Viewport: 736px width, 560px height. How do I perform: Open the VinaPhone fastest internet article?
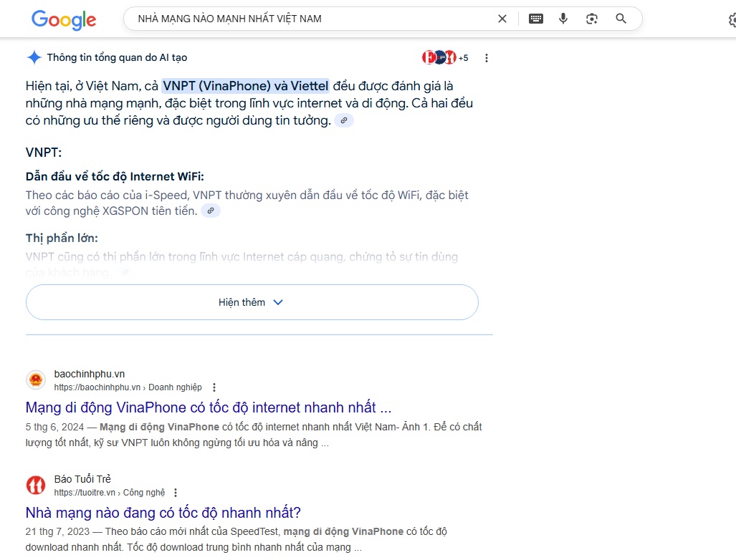tap(208, 407)
